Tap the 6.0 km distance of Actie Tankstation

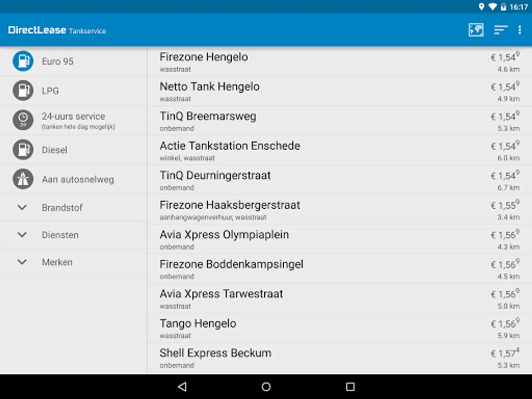click(509, 158)
